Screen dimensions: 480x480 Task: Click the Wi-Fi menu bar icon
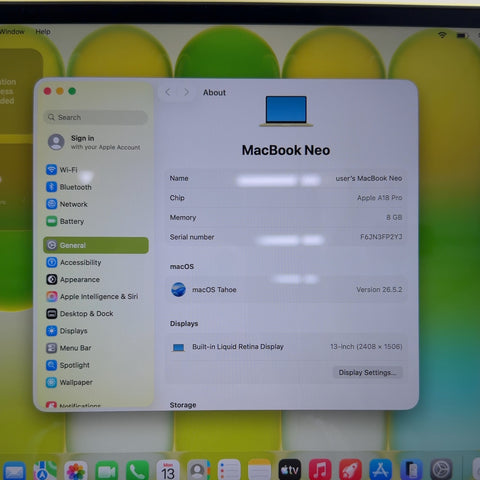[x=442, y=35]
